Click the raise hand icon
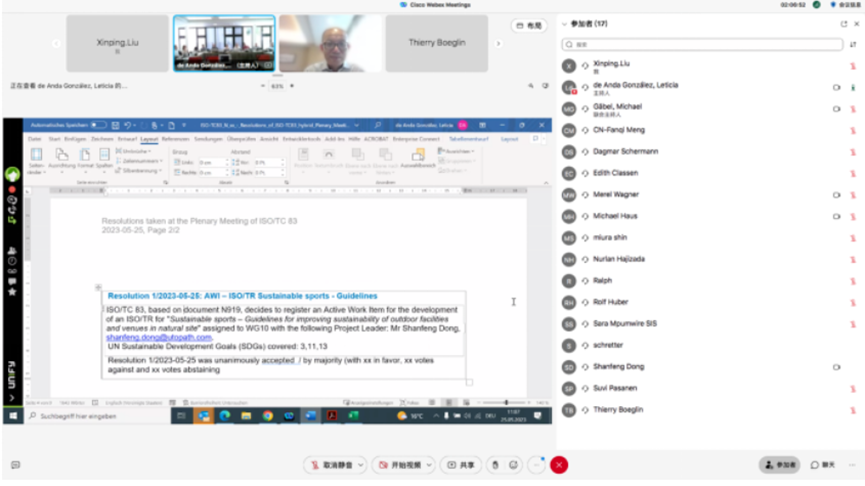Image resolution: width=865 pixels, height=486 pixels. [x=494, y=465]
